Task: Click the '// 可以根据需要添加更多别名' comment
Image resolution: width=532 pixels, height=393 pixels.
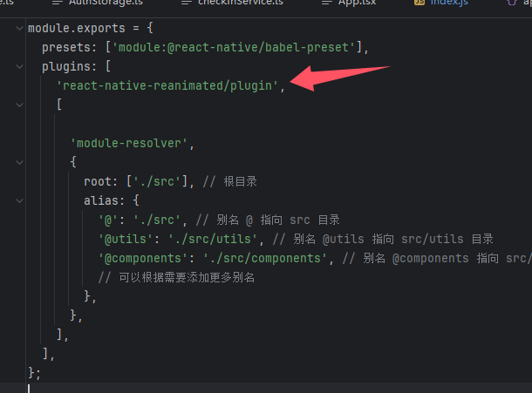Action: point(176,278)
